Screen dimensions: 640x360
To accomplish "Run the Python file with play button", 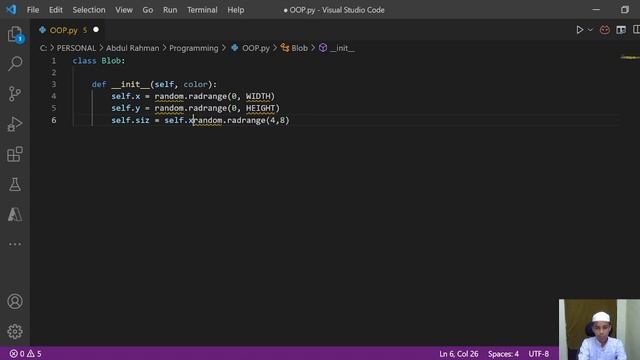I will point(579,30).
